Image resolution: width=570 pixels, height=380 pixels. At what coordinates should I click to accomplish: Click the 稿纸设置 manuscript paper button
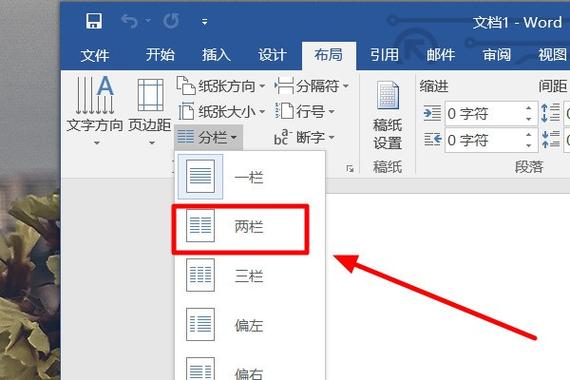point(388,115)
